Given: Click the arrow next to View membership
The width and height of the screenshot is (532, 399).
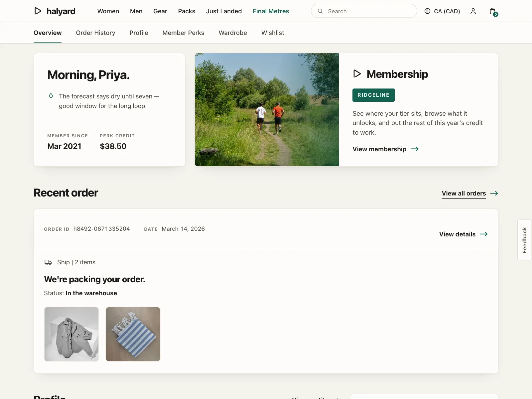Looking at the screenshot, I should (x=415, y=149).
